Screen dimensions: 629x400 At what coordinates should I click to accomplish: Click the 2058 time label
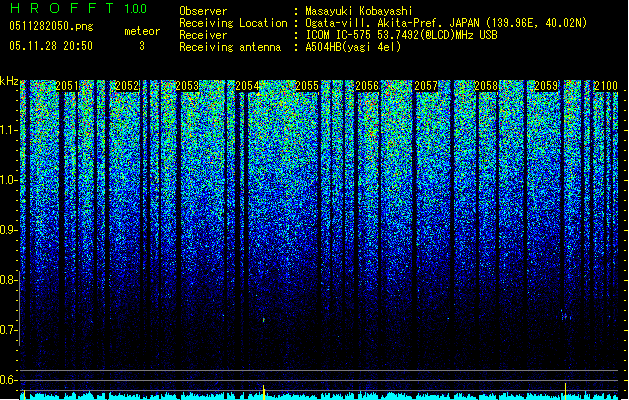tap(486, 86)
